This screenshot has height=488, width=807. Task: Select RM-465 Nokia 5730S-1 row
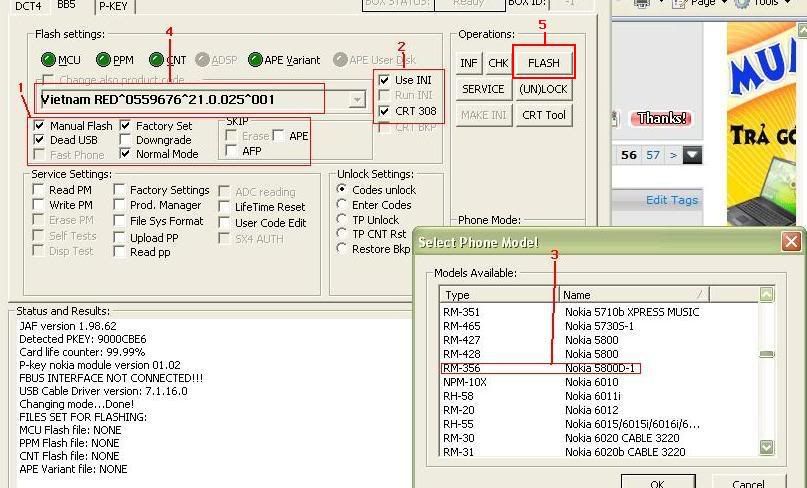tap(599, 326)
